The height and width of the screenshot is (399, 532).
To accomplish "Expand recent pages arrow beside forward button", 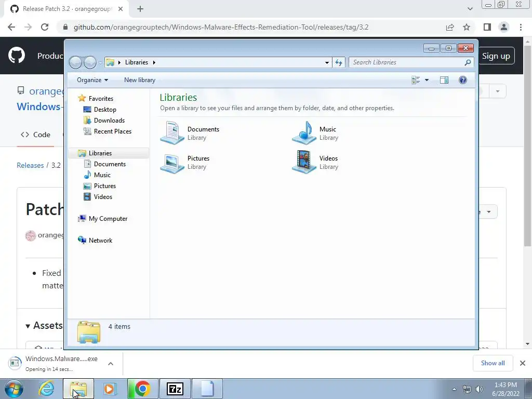I will tap(100, 63).
